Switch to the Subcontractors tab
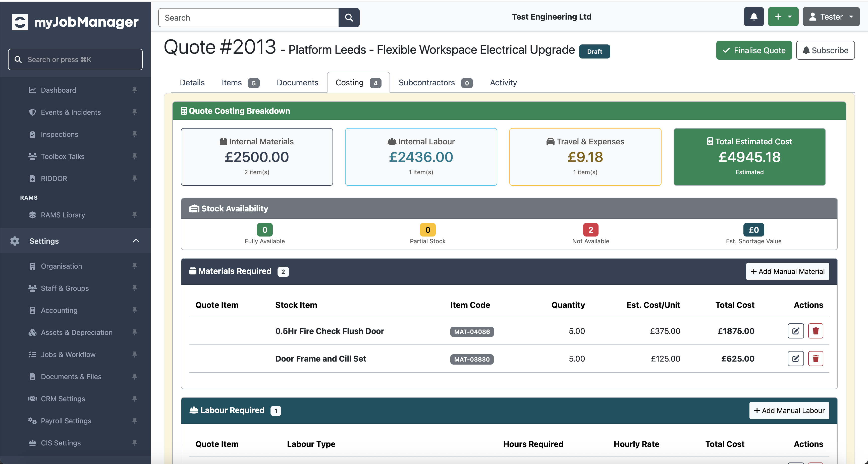Image resolution: width=868 pixels, height=464 pixels. click(435, 83)
